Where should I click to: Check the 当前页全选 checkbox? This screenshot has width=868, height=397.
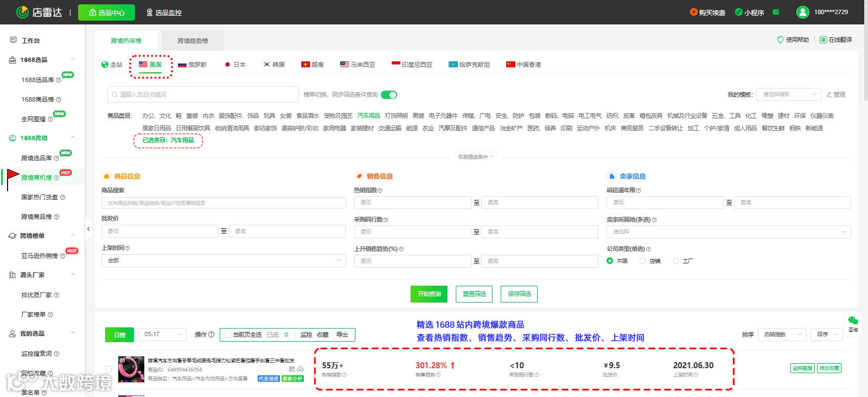pos(228,335)
